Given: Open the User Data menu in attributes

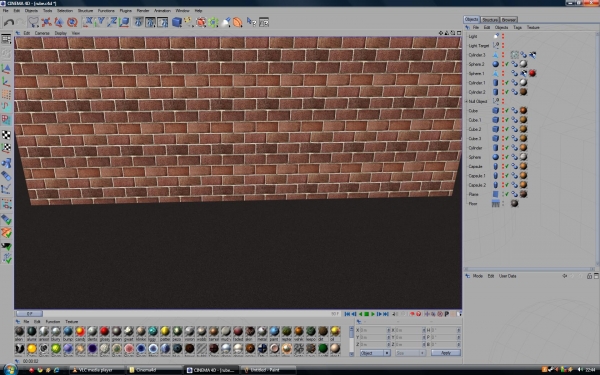Looking at the screenshot, I should pos(508,276).
